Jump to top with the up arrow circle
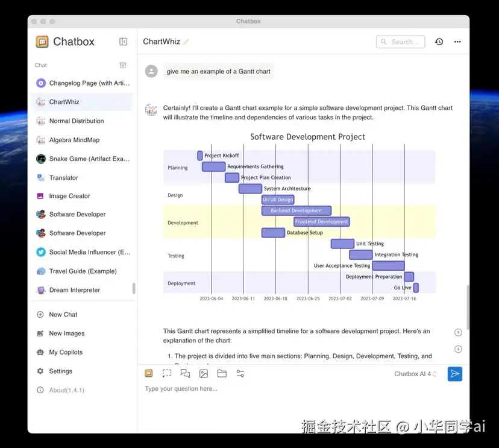Viewport: 499px width, 448px height. [458, 332]
